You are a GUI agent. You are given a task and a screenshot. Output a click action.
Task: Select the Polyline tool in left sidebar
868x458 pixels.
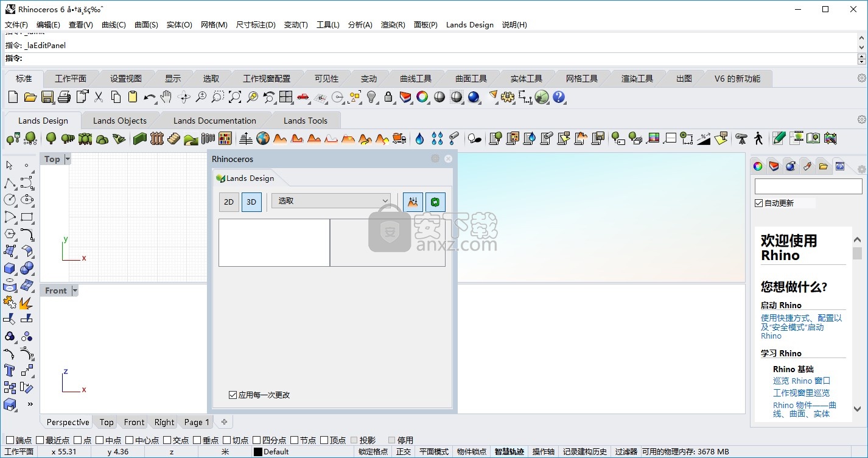click(10, 183)
